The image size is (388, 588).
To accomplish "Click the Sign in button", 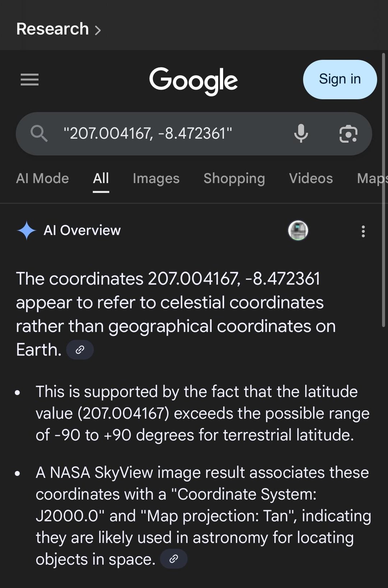I will 340,79.
